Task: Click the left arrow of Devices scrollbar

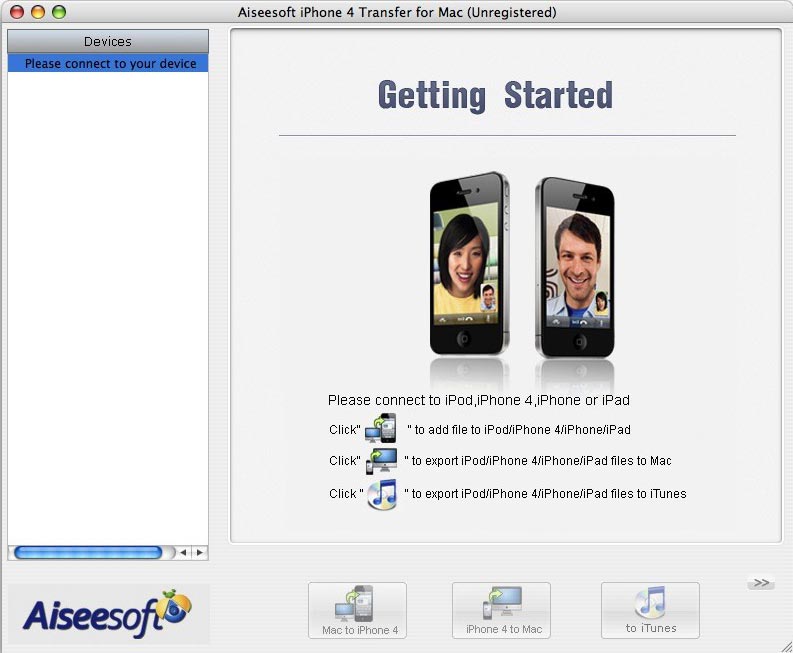Action: (184, 552)
